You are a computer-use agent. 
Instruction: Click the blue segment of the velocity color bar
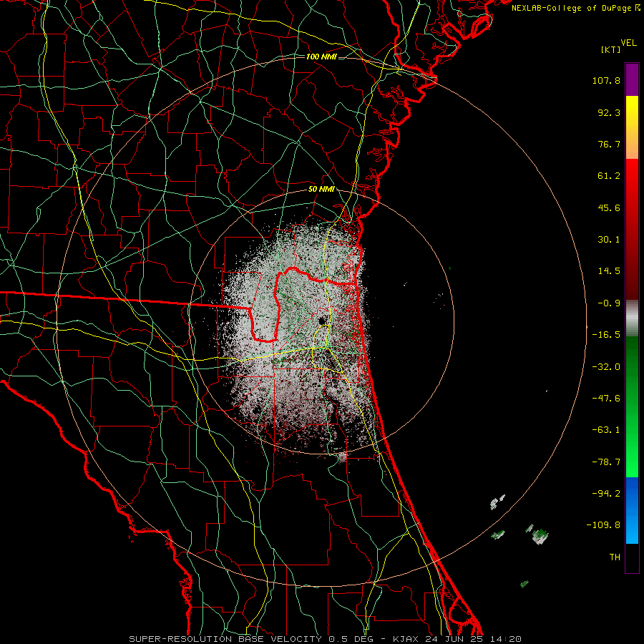(x=632, y=510)
